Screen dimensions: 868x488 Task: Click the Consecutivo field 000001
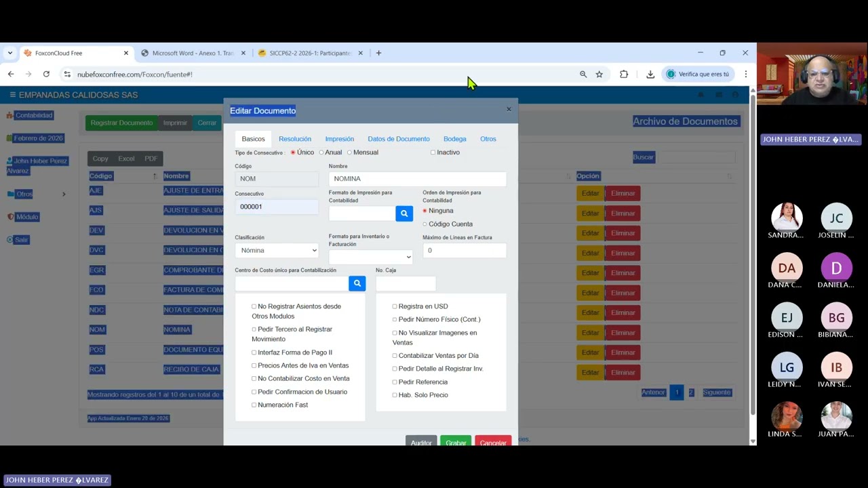pyautogui.click(x=277, y=207)
